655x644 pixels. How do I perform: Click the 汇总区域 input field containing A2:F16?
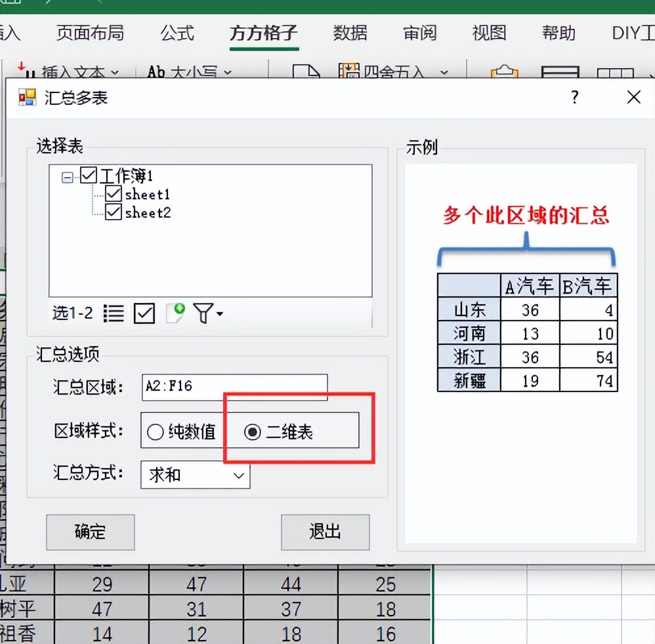(x=234, y=387)
